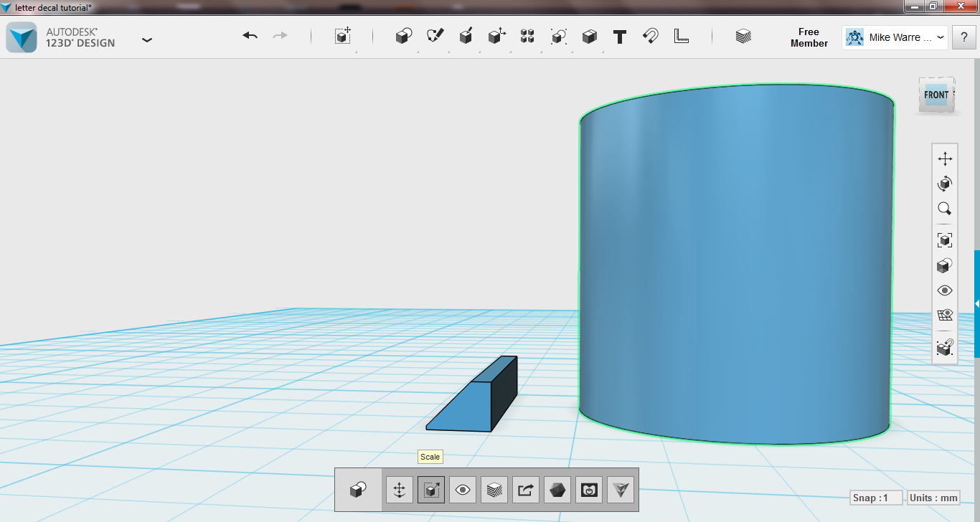This screenshot has height=522, width=980.
Task: Select the Text tool
Action: click(x=620, y=37)
